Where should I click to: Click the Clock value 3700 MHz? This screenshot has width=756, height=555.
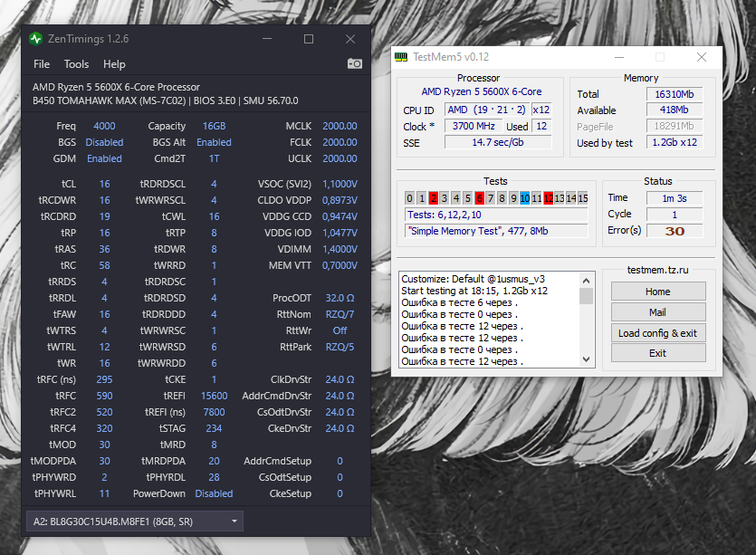point(474,127)
